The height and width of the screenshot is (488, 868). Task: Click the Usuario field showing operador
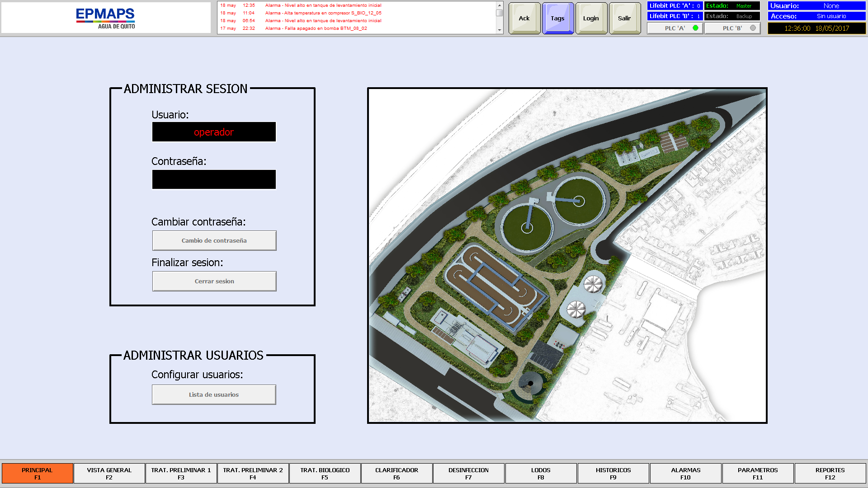[x=214, y=132]
